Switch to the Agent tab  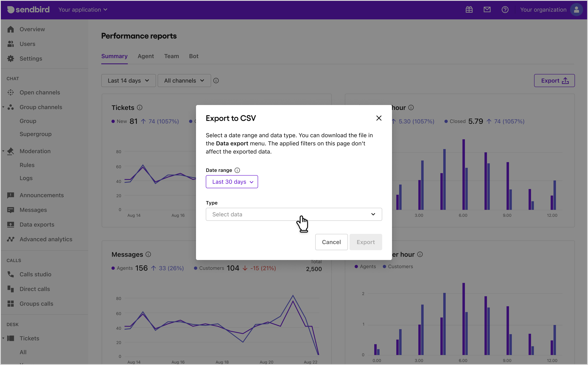146,56
